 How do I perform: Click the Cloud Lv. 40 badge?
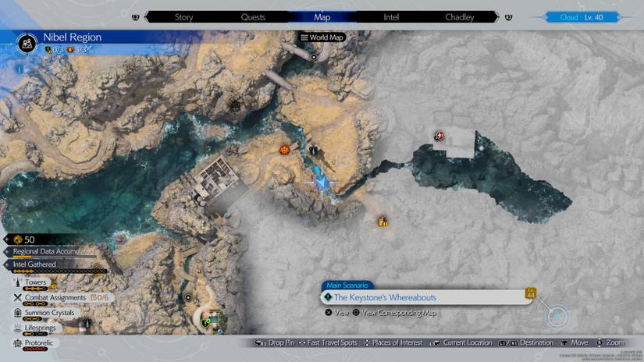[x=582, y=17]
